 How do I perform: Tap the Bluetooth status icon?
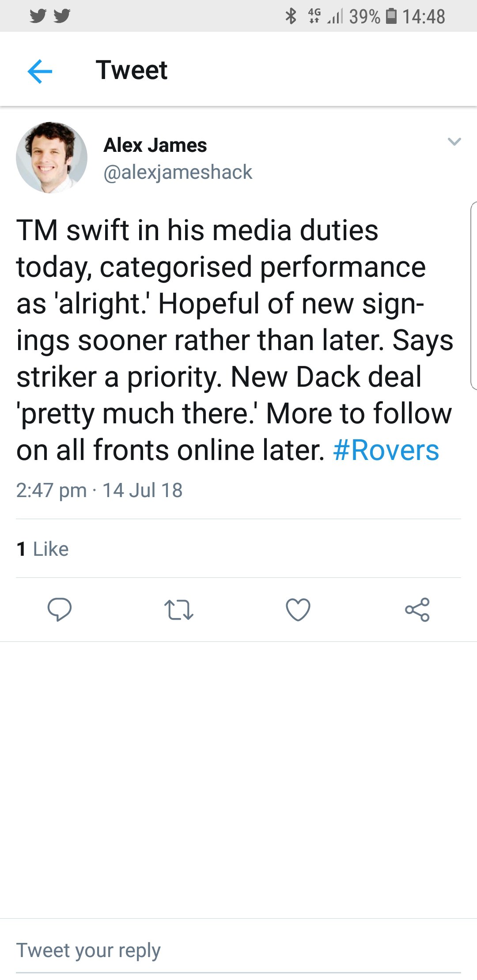pyautogui.click(x=291, y=16)
